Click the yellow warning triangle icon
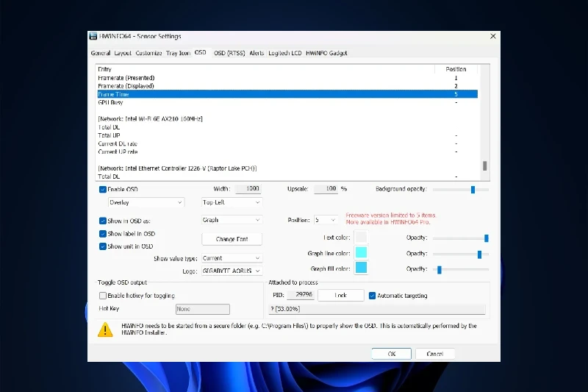Viewport: 588px width, 392px height. point(105,330)
